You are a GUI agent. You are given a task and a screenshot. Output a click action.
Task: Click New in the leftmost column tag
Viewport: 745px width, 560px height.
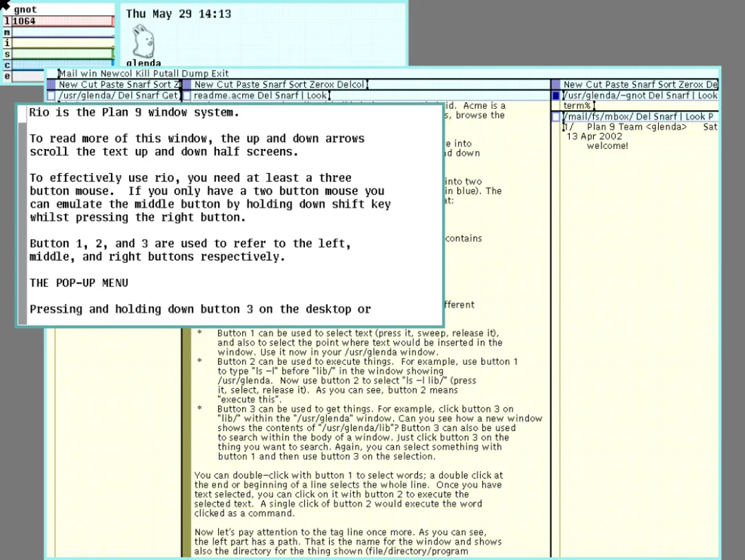68,85
